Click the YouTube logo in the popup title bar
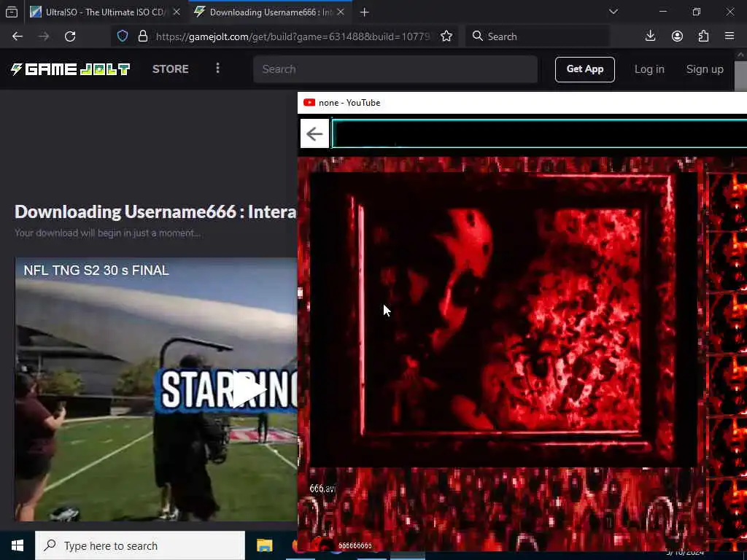This screenshot has width=747, height=560. pos(309,102)
